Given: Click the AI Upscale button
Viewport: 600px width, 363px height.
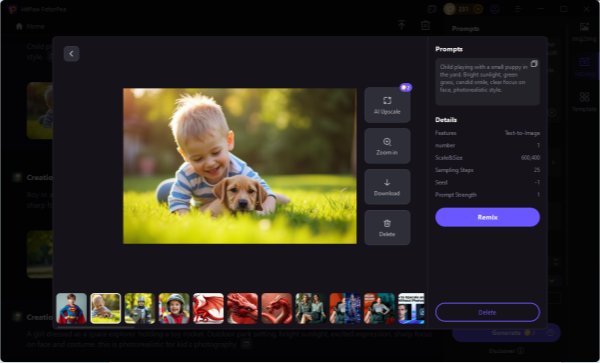Looking at the screenshot, I should (x=387, y=105).
